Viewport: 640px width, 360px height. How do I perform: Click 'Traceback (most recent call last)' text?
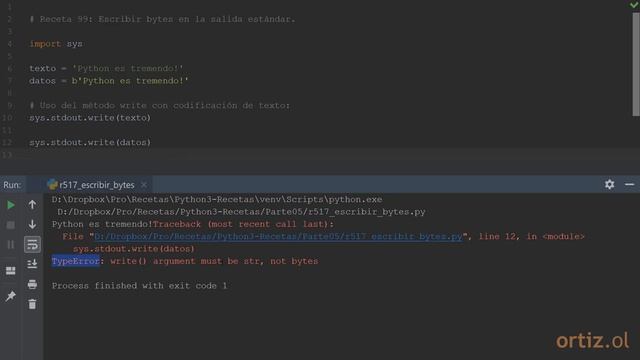243,224
